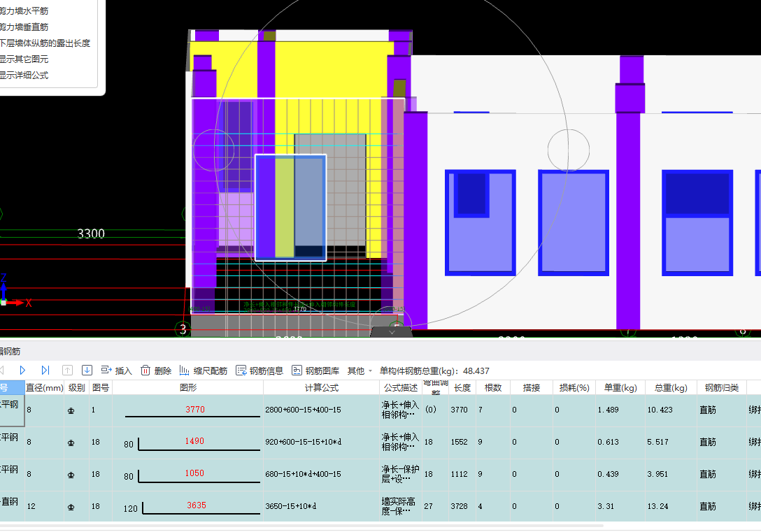Viewport: 761px width, 532px height.
Task: Open 钢筋信息 rebar information
Action: (x=259, y=371)
